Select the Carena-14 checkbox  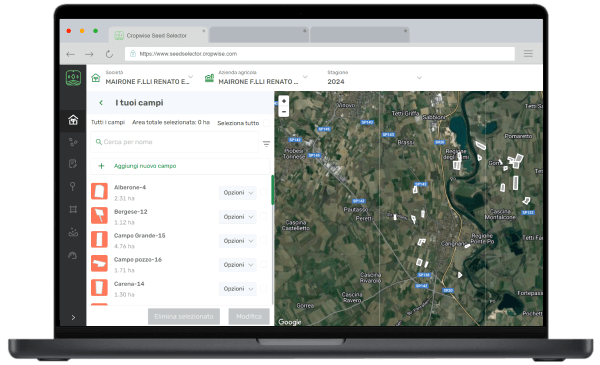tap(264, 288)
